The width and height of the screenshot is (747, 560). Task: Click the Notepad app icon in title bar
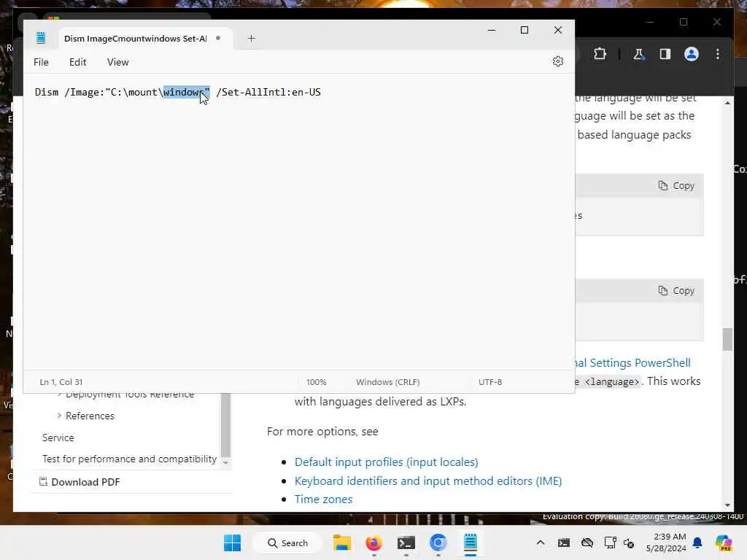pyautogui.click(x=41, y=38)
